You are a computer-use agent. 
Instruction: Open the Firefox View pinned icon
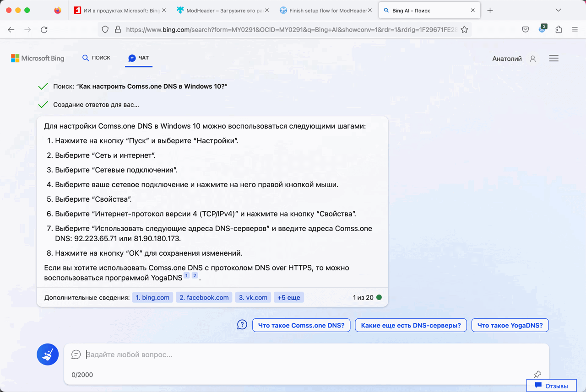tap(58, 11)
